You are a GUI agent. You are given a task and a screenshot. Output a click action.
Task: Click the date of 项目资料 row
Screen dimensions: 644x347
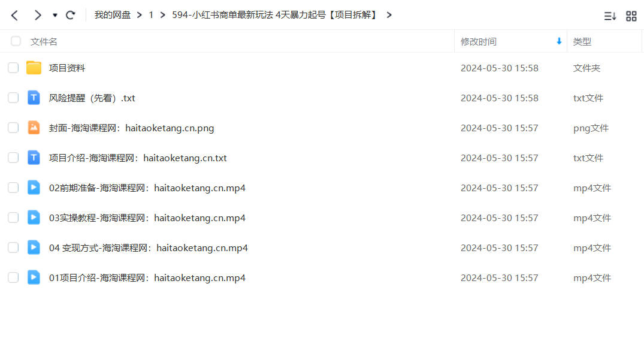point(500,68)
